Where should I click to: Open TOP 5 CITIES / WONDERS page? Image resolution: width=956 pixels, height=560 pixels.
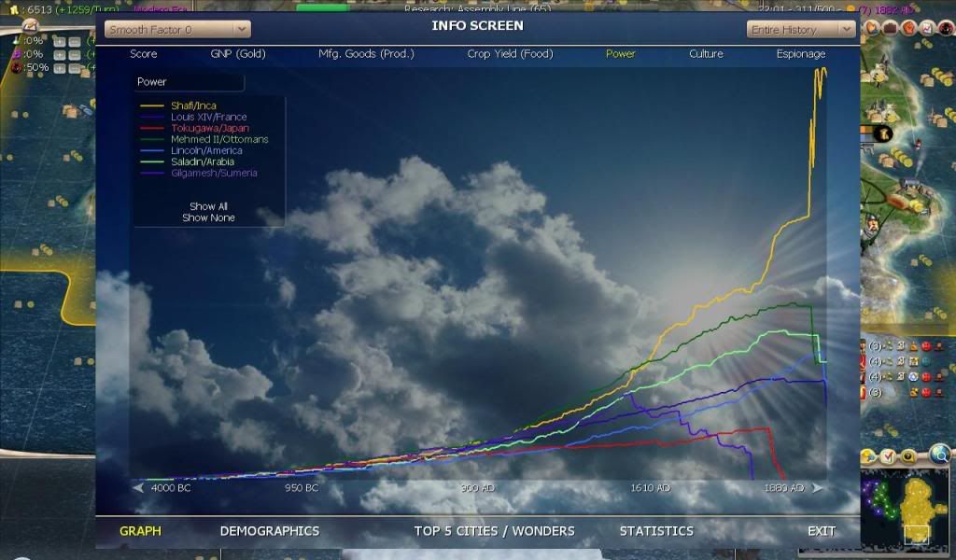point(495,531)
